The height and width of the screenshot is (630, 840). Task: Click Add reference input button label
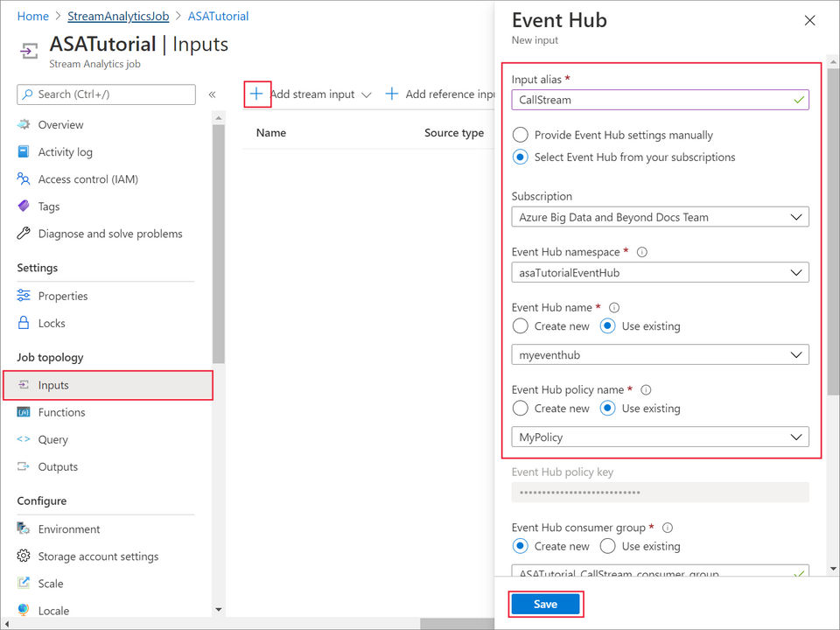pyautogui.click(x=450, y=94)
